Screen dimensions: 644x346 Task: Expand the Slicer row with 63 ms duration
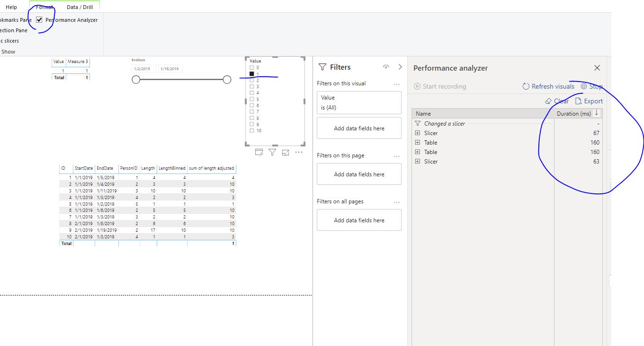tap(417, 162)
